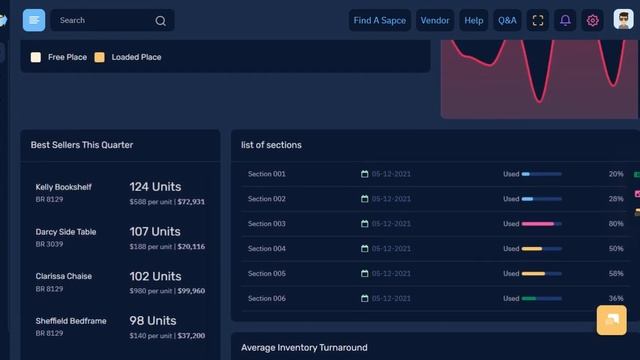
Task: Click calendar icon in Section 003 row
Action: pyautogui.click(x=364, y=224)
